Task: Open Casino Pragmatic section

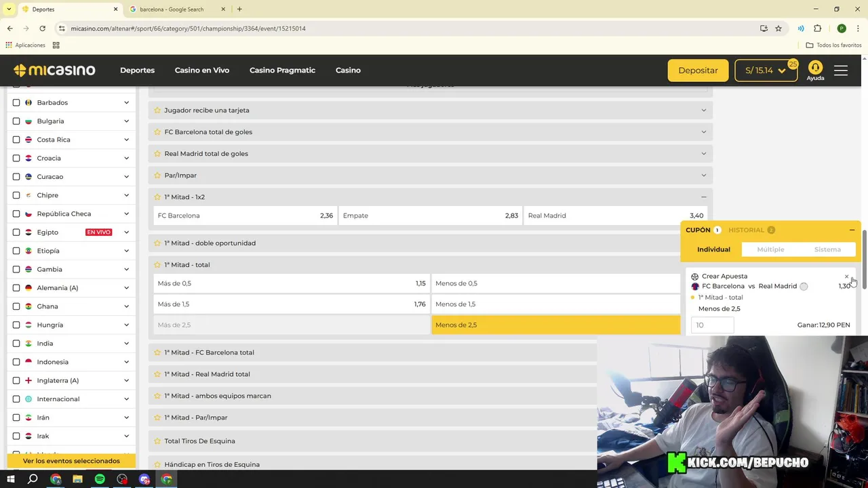Action: (x=282, y=70)
